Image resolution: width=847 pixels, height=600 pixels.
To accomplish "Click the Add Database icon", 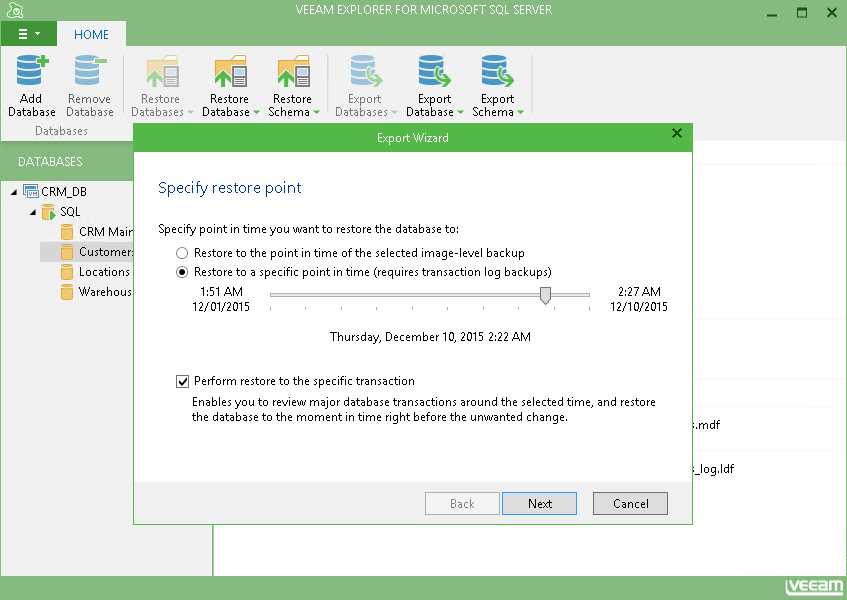I will (x=31, y=71).
